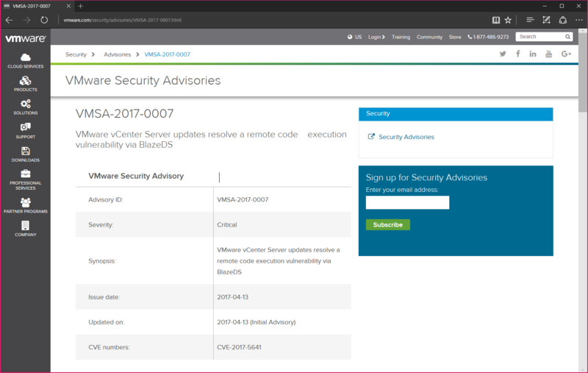Close the VMSA-2017-0007 tab
Viewport: 588px width, 373px height.
click(x=68, y=6)
